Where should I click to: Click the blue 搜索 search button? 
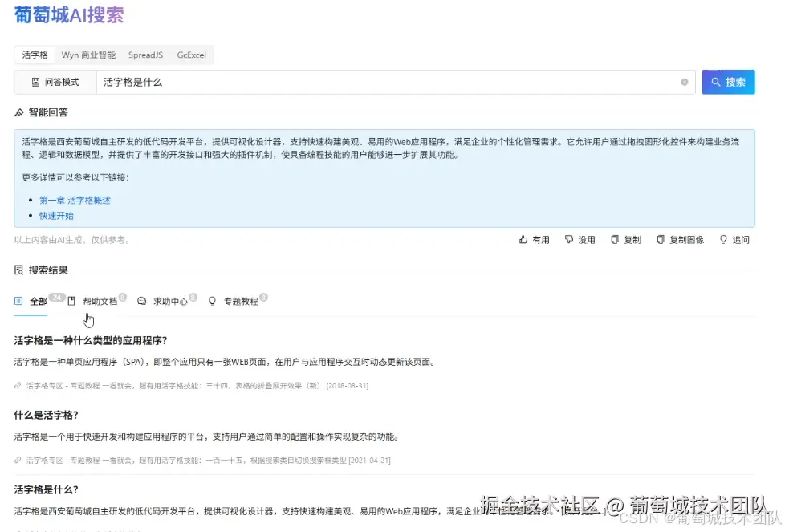(728, 82)
